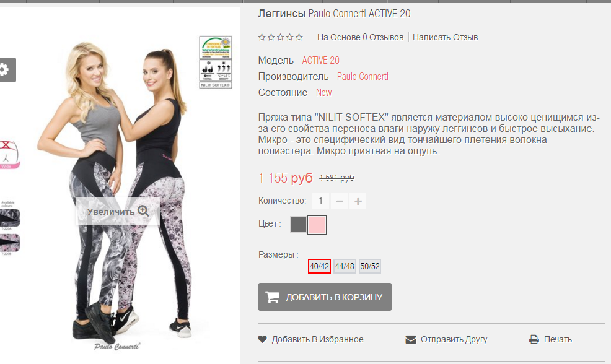Select size 50/52

pos(370,266)
